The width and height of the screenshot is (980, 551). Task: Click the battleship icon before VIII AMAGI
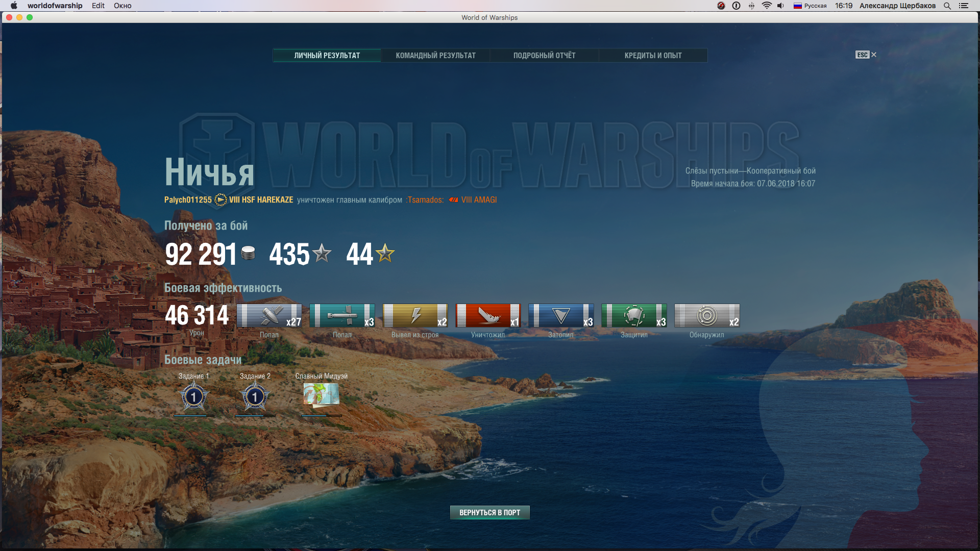point(453,200)
